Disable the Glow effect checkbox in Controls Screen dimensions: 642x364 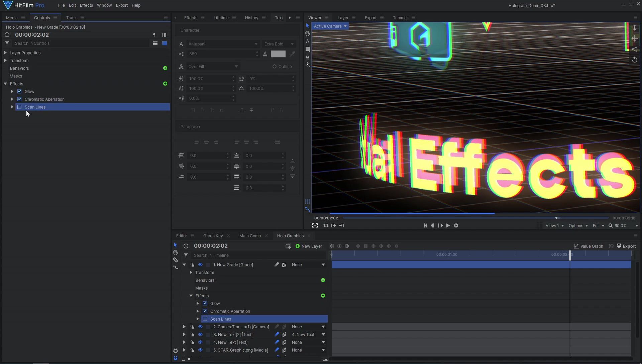(x=19, y=92)
